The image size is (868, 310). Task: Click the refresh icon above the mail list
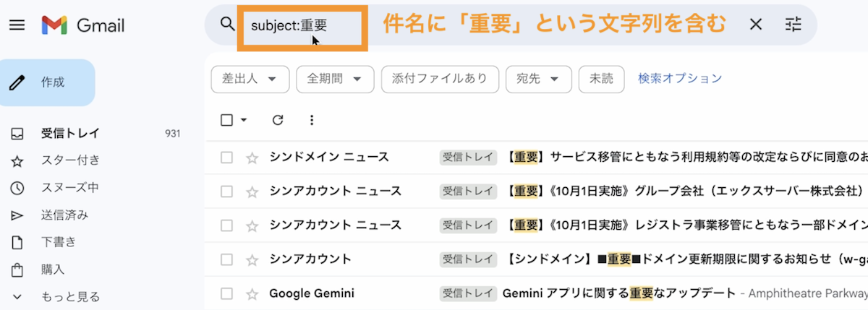pos(278,120)
